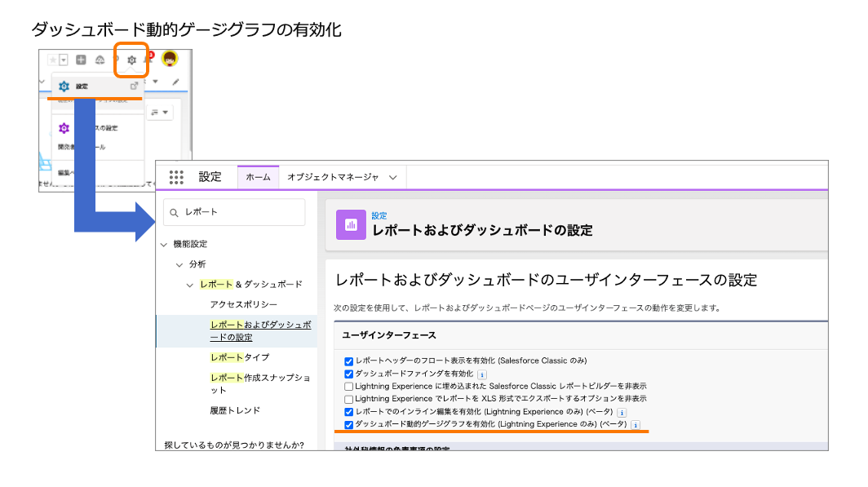This screenshot has width=868, height=487.
Task: Click the pencil edit icon in small window
Action: [x=175, y=82]
